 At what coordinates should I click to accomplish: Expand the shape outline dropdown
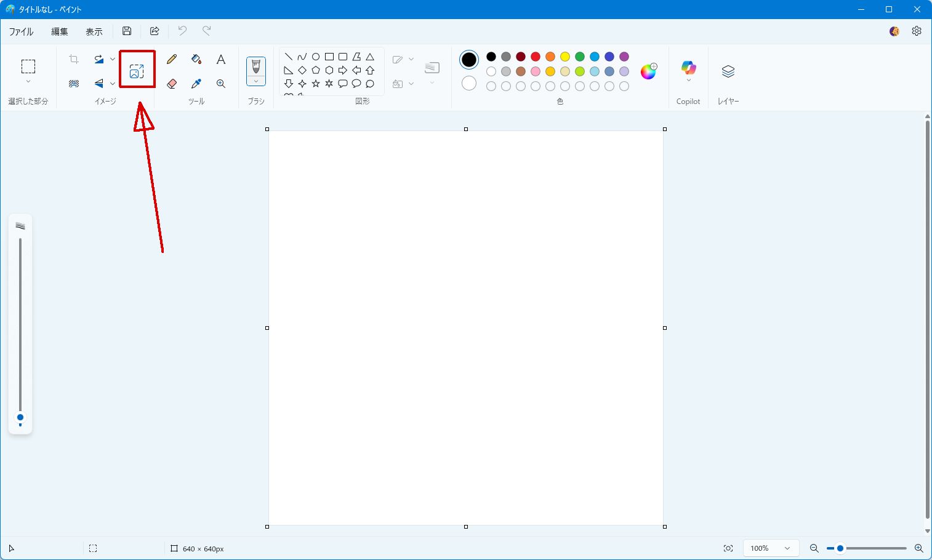pyautogui.click(x=411, y=59)
